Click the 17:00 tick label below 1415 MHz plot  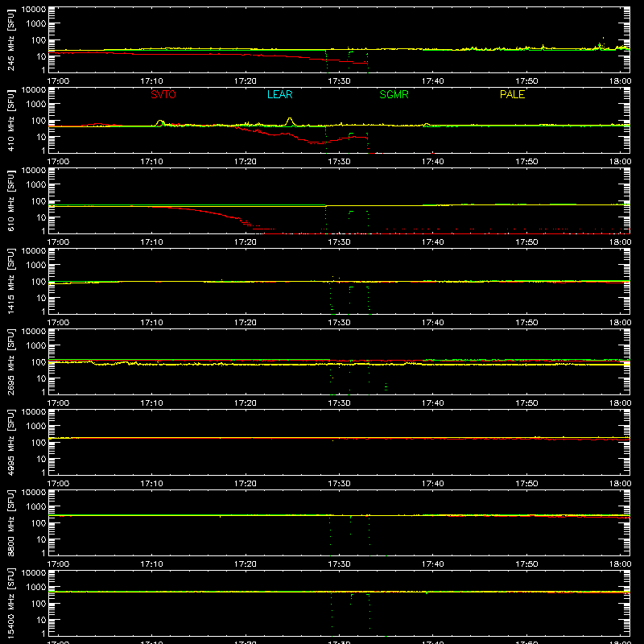click(x=58, y=323)
